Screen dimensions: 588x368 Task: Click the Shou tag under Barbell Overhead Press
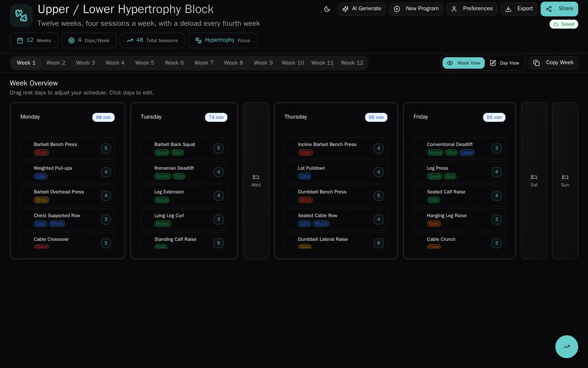click(42, 200)
